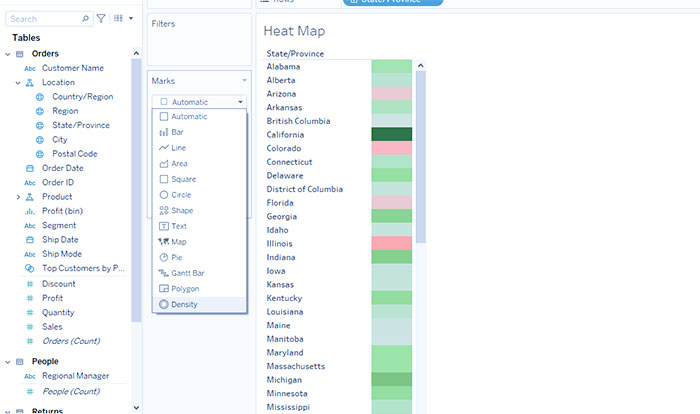Click the search magnifier icon
This screenshot has width=700, height=414.
click(x=85, y=19)
